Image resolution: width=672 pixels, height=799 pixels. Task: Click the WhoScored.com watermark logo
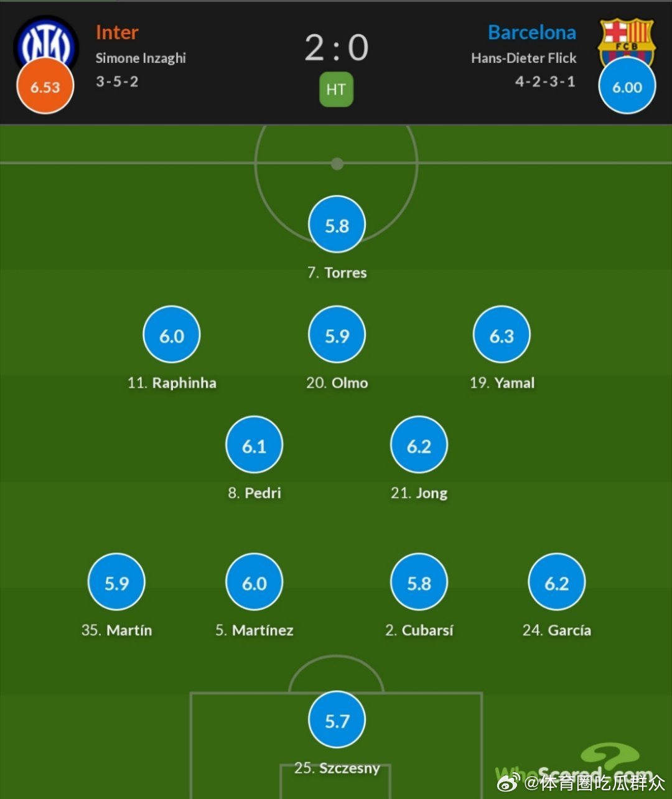(x=572, y=767)
